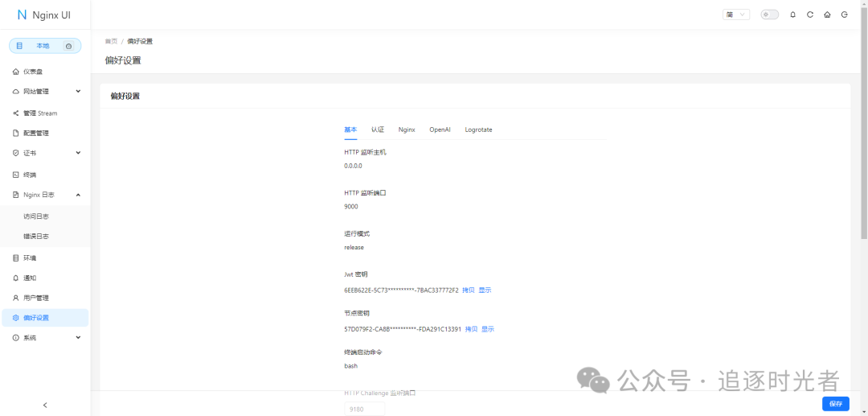The height and width of the screenshot is (416, 868).
Task: Click the Nginx UI logo
Action: coord(43,15)
